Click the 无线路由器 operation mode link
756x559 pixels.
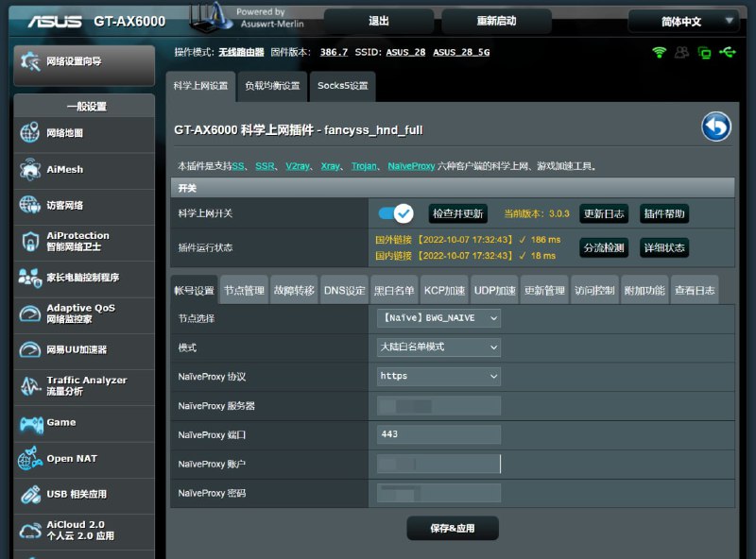tap(241, 52)
